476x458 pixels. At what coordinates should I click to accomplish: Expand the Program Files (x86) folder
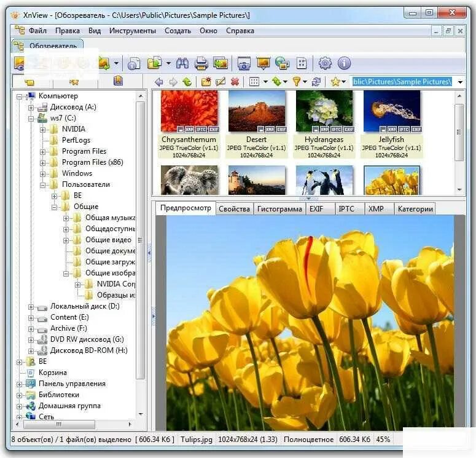[x=42, y=163]
